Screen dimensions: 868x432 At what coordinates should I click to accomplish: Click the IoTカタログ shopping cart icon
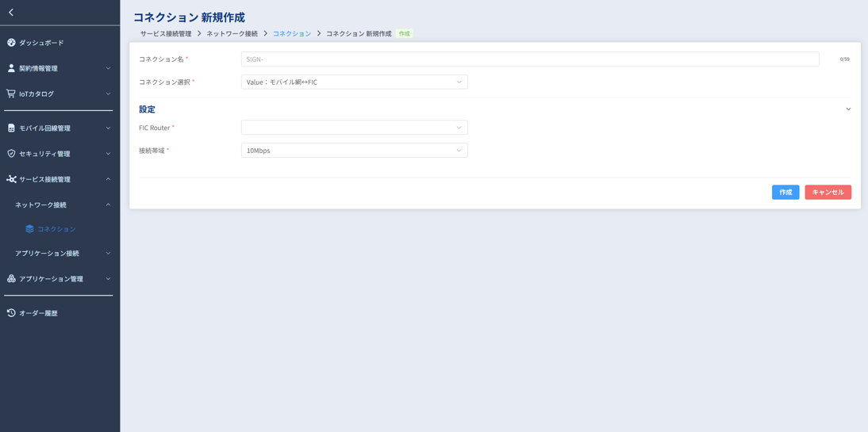(x=11, y=94)
